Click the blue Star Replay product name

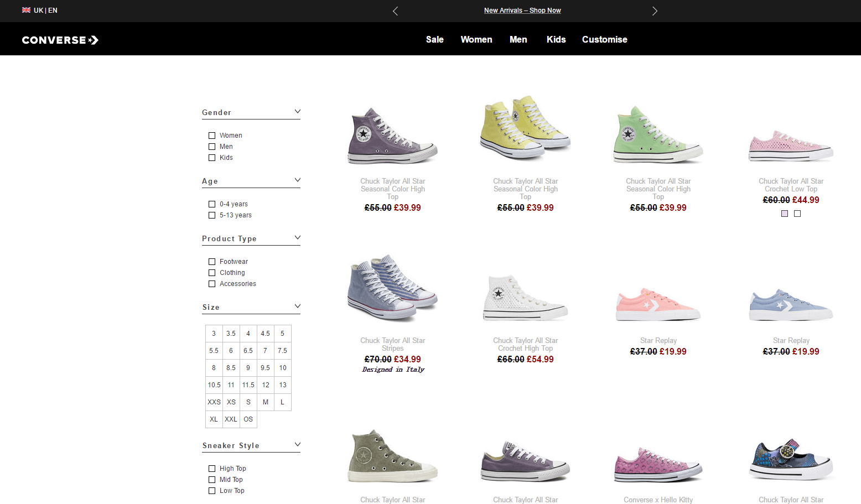point(791,340)
